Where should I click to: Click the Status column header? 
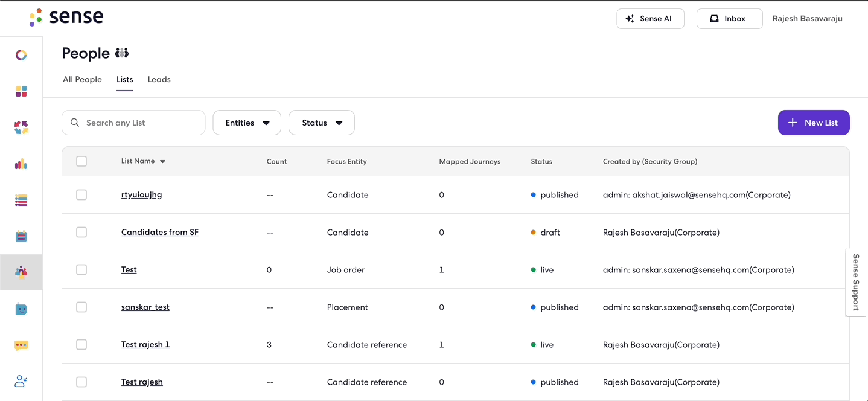click(x=541, y=162)
